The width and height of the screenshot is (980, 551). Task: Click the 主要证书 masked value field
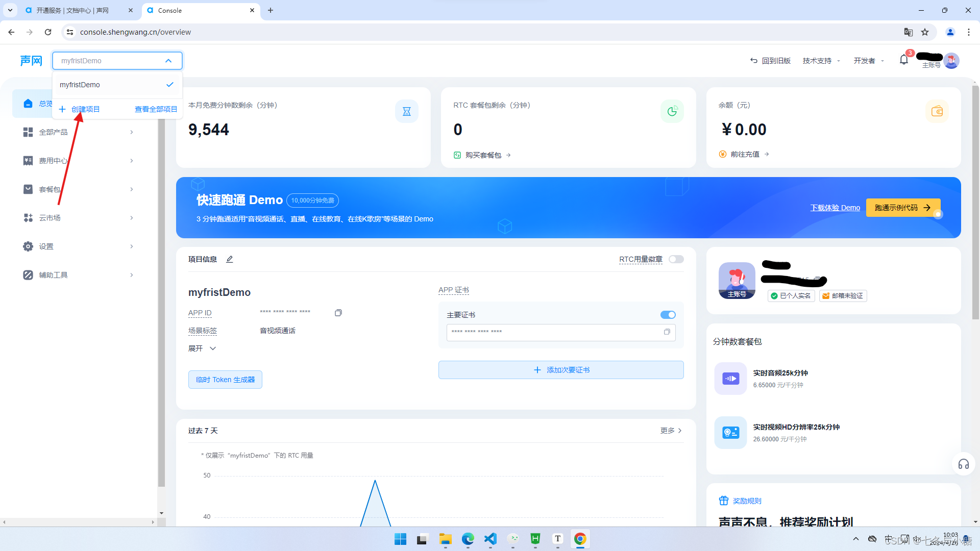click(561, 332)
